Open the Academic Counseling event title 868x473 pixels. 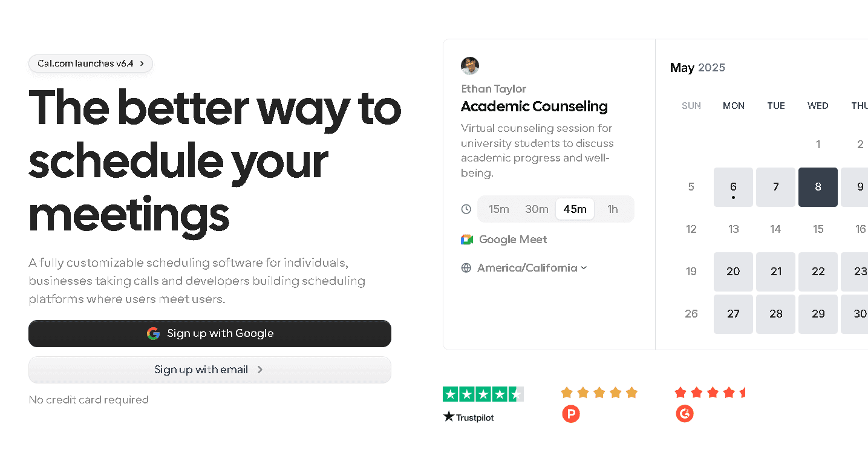pyautogui.click(x=534, y=106)
